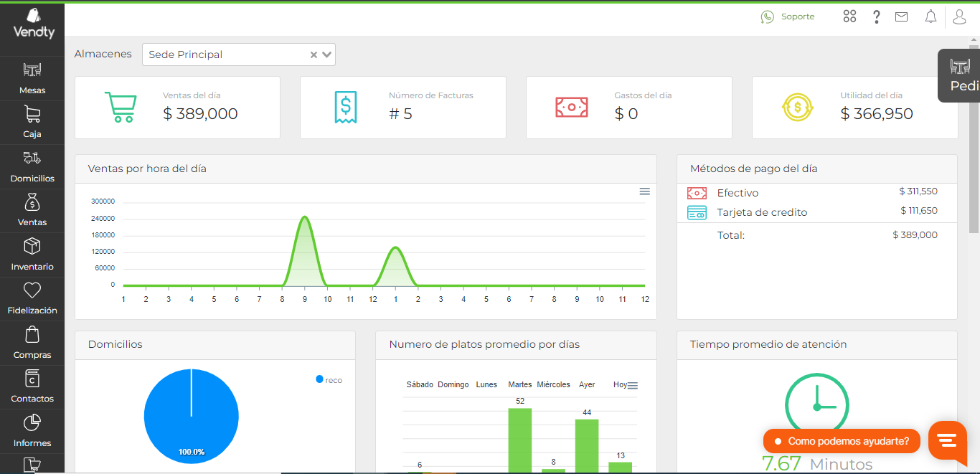Open the user profile icon
Screen dimensions: 980x474
click(x=959, y=16)
